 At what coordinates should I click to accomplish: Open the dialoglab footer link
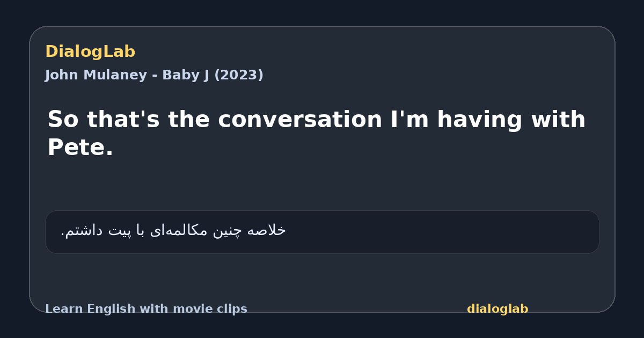pyautogui.click(x=497, y=309)
